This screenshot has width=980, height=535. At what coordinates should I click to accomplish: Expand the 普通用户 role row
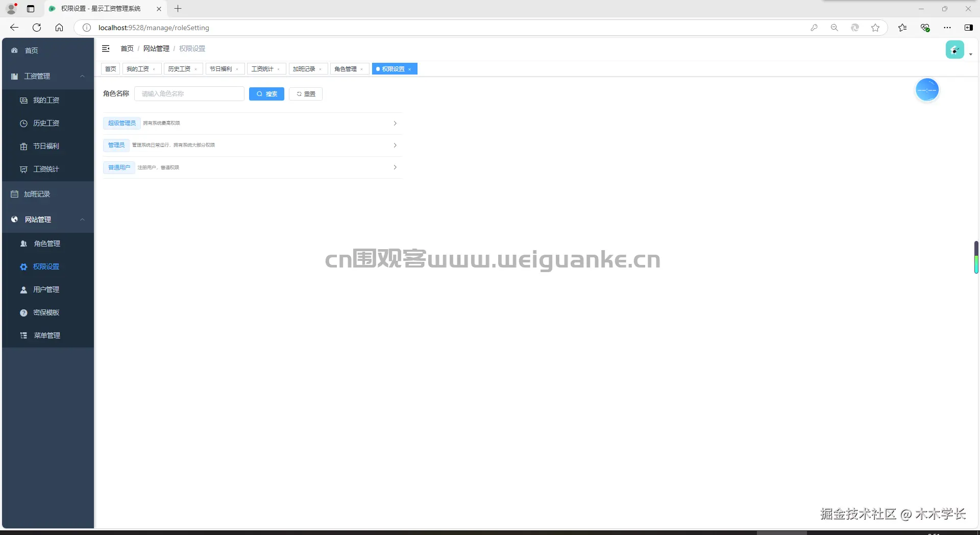pos(253,167)
